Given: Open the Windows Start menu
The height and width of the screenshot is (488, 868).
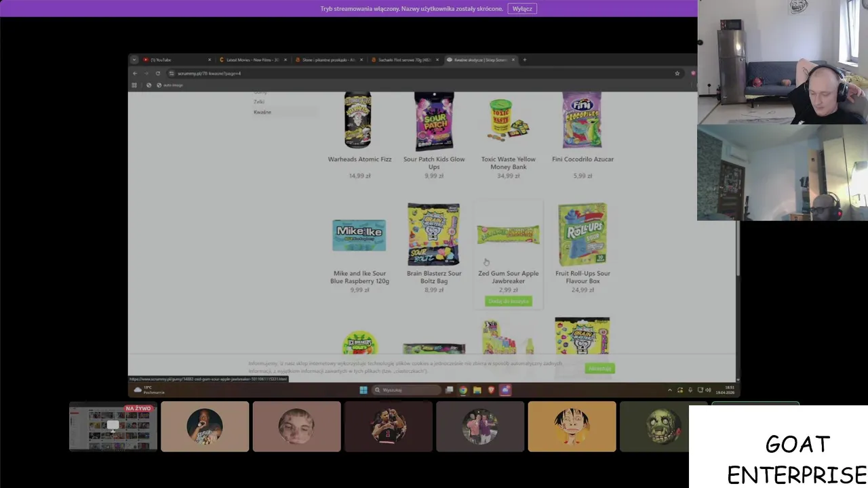Looking at the screenshot, I should (x=363, y=390).
